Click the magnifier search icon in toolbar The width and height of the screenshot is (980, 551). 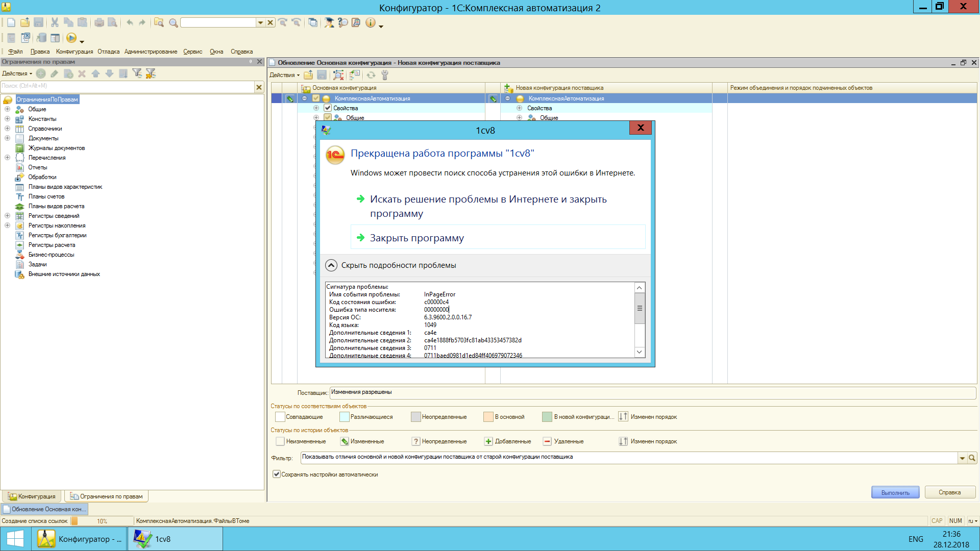[173, 22]
